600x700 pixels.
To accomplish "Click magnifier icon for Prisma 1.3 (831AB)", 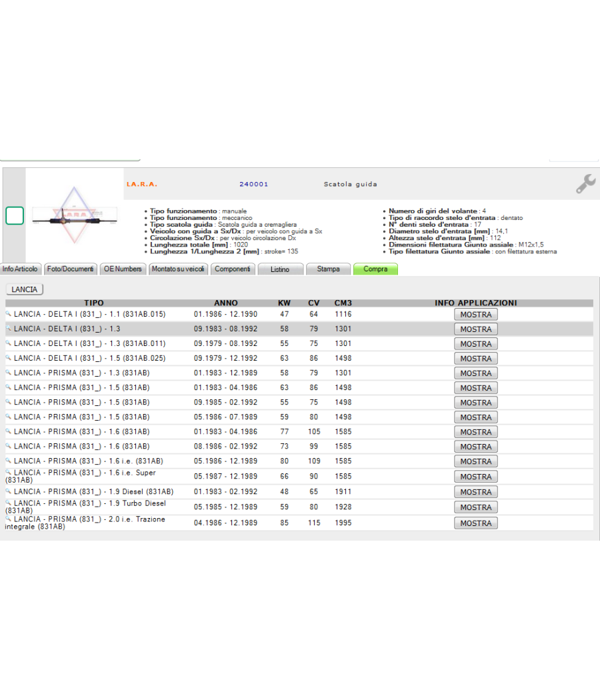I will click(8, 372).
